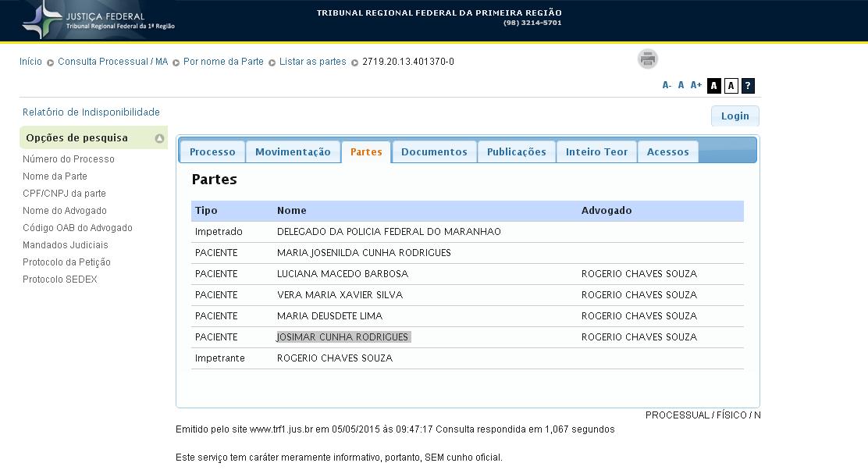
Task: Search by CPF/CNPJ da parte
Action: click(x=64, y=193)
